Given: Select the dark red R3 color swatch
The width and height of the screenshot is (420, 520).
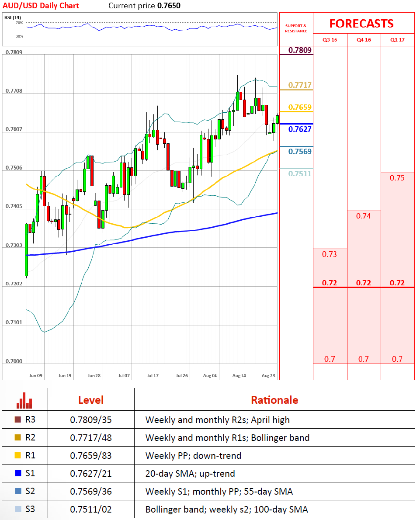Looking at the screenshot, I should (x=18, y=420).
